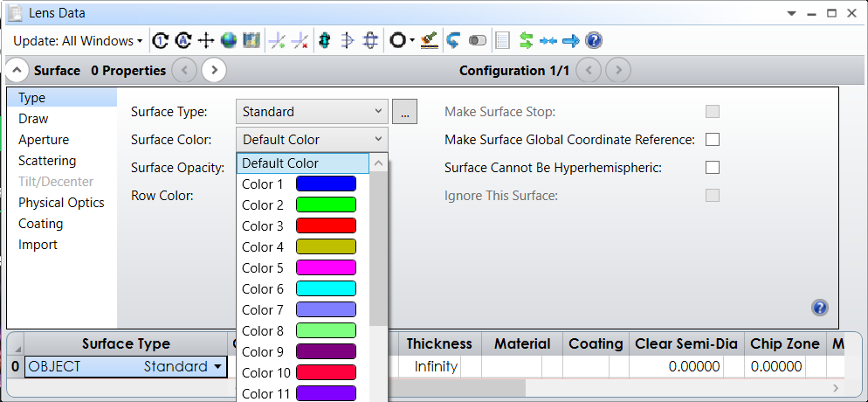868x402 pixels.
Task: Open the Update: All Windows dropdown
Action: point(79,41)
